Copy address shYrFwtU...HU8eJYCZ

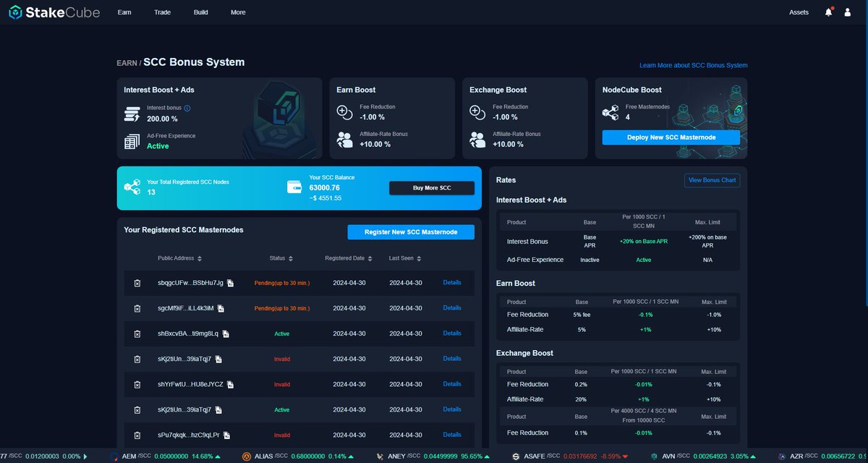tap(230, 384)
